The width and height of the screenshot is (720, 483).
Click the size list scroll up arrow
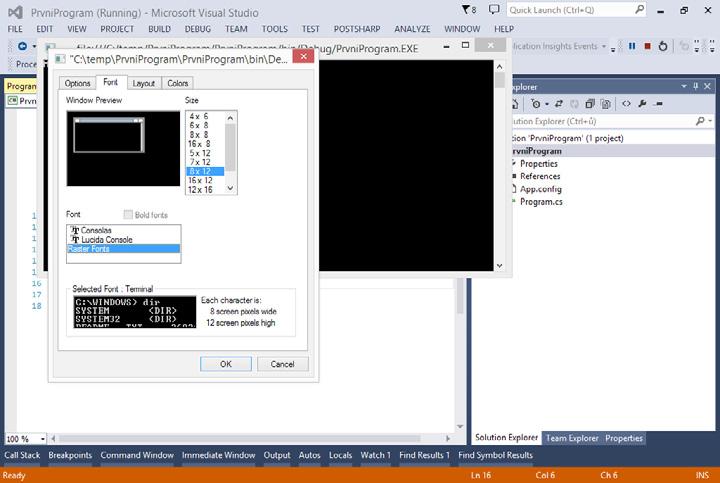point(231,118)
